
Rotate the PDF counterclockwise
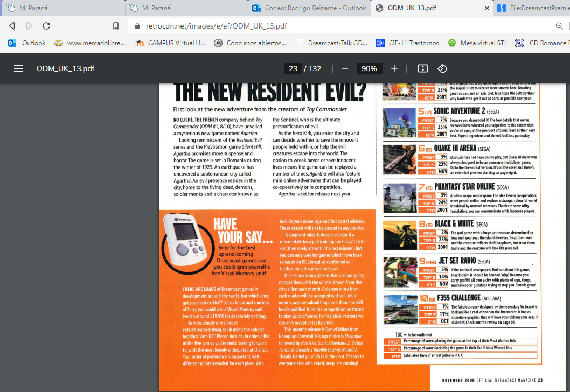(442, 68)
